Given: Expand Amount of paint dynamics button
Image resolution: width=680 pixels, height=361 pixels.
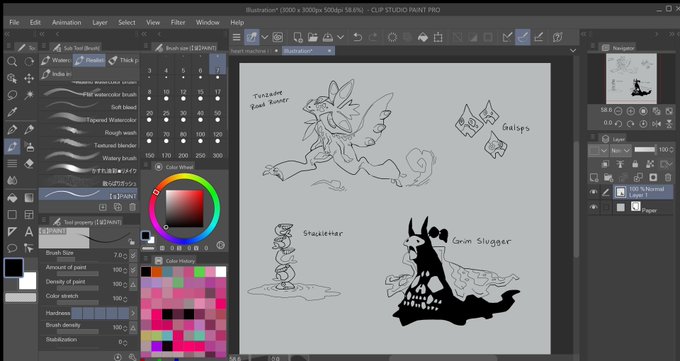Looking at the screenshot, I should point(133,270).
